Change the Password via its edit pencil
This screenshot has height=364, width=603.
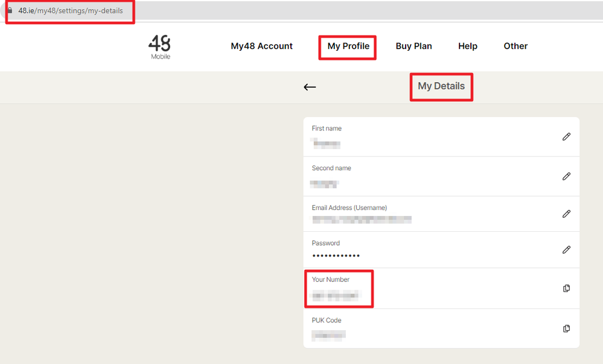tap(566, 249)
